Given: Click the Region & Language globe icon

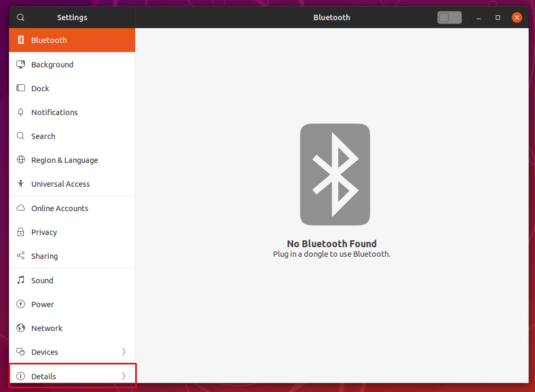Looking at the screenshot, I should [x=21, y=160].
